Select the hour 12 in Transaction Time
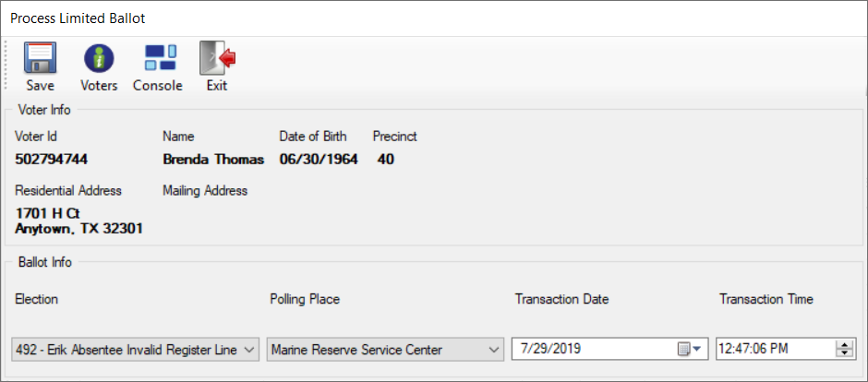 click(x=725, y=349)
